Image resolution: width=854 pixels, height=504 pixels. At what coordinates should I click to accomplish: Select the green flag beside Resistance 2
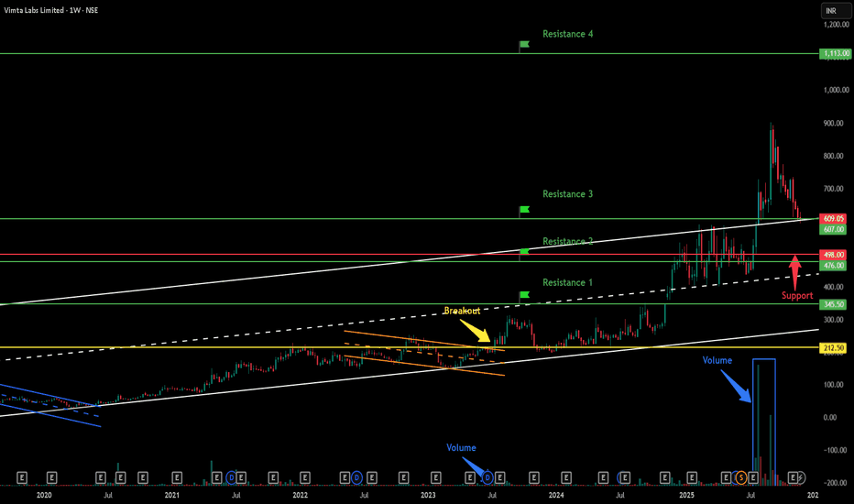point(524,251)
